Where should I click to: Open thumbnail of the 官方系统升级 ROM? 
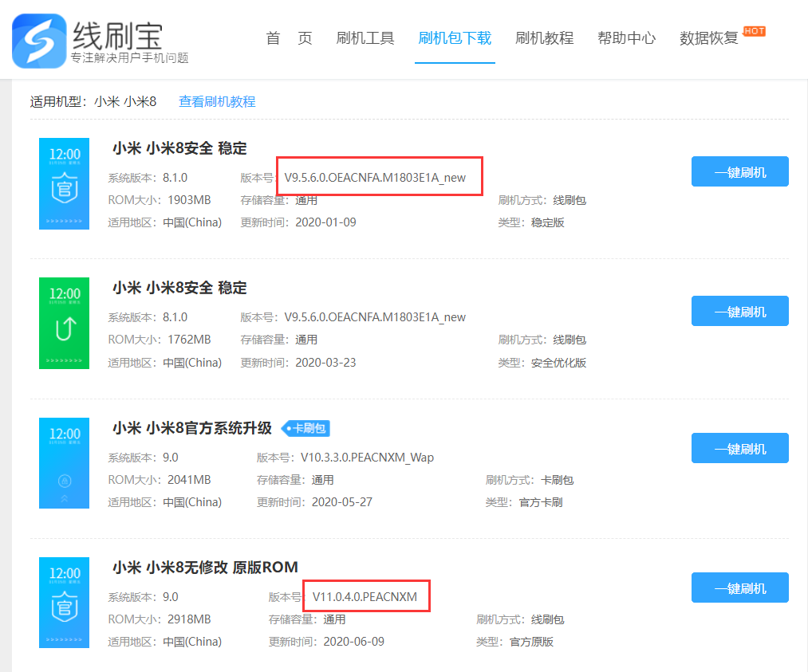[65, 463]
